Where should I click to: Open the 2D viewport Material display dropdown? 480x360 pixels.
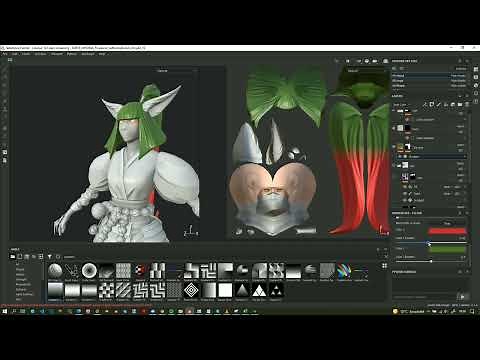[x=366, y=71]
